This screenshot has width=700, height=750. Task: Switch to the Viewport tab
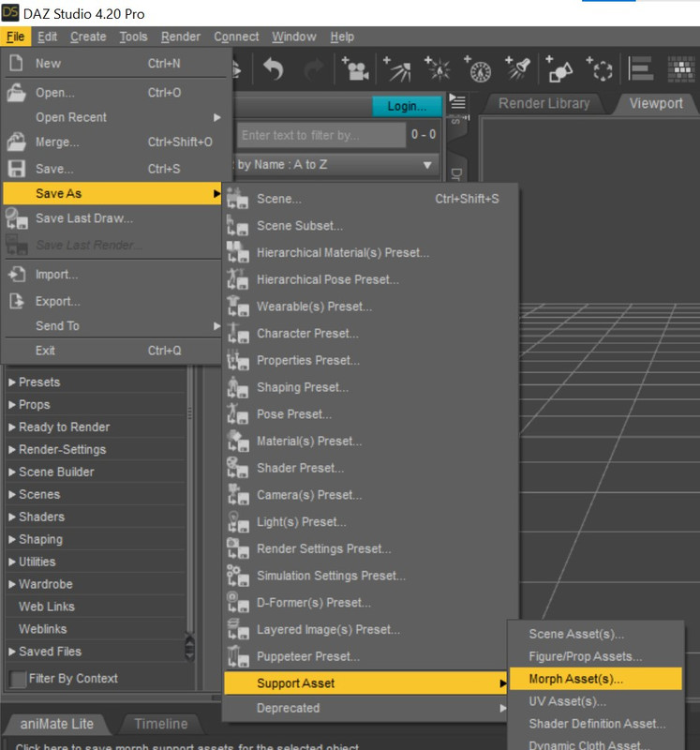click(656, 103)
